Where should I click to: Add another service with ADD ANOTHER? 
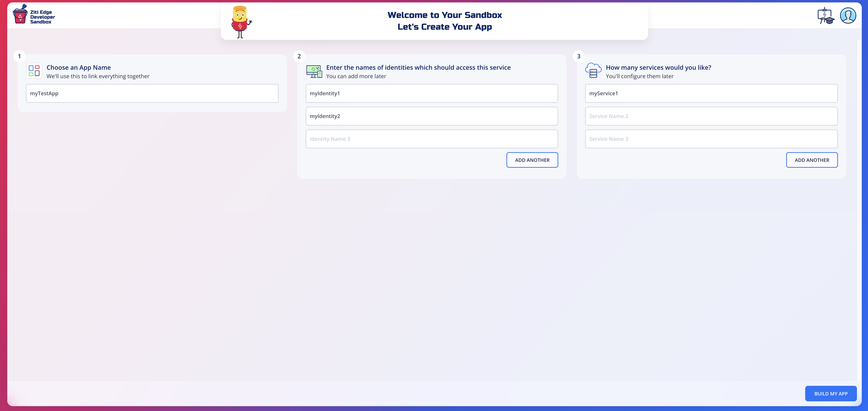(x=812, y=160)
